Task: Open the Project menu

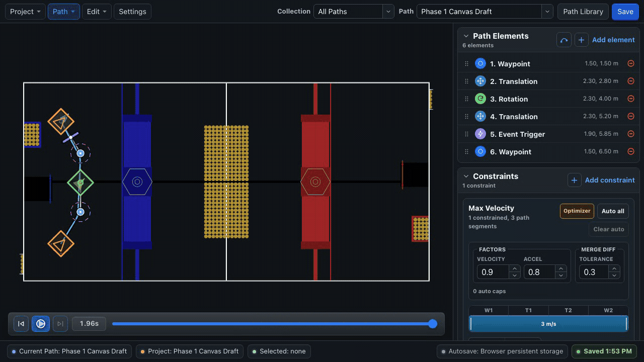Action: click(25, 12)
